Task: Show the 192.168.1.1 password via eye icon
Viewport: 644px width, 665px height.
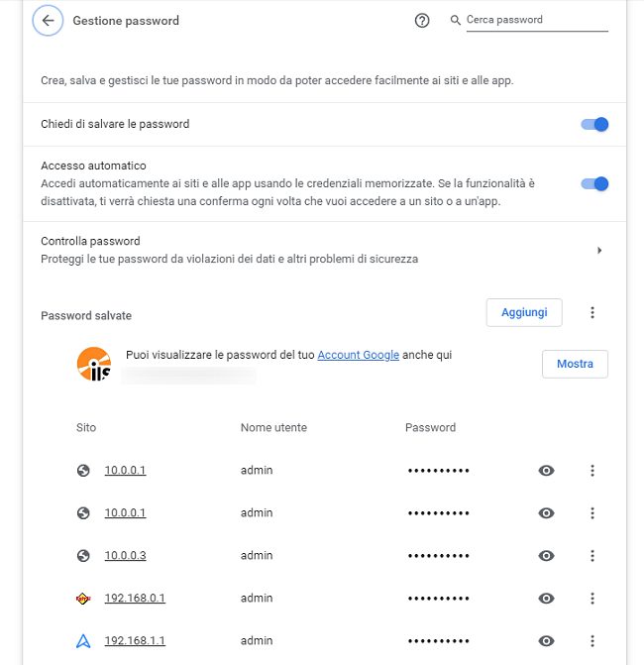Action: pos(546,641)
